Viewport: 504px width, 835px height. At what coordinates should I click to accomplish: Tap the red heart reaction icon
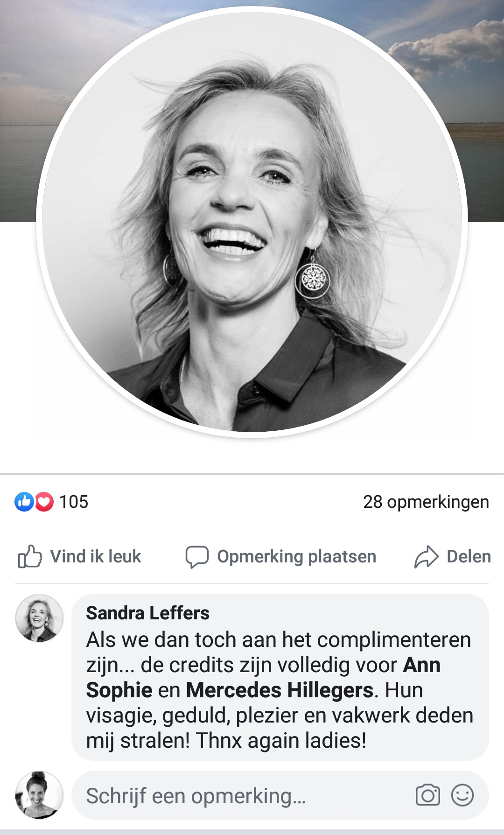(44, 502)
